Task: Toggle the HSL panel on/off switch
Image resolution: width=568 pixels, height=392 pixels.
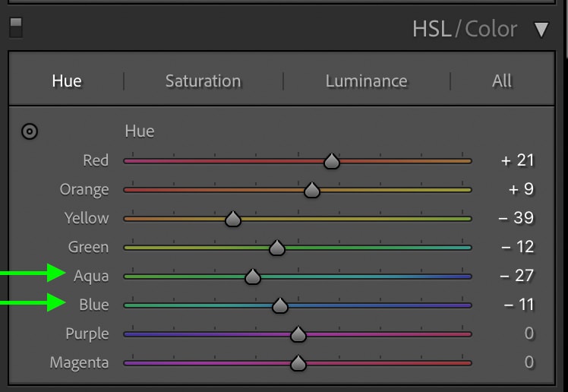Action: (x=16, y=28)
